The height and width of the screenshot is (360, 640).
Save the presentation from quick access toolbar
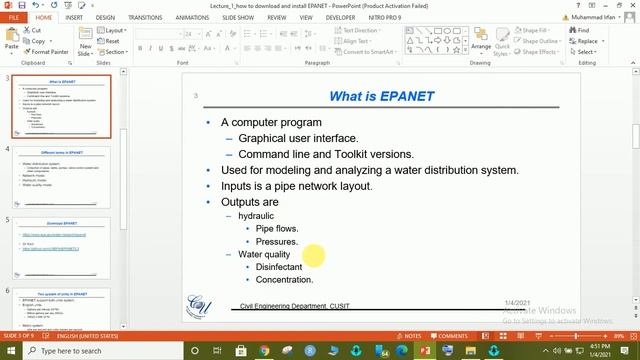pos(22,5)
